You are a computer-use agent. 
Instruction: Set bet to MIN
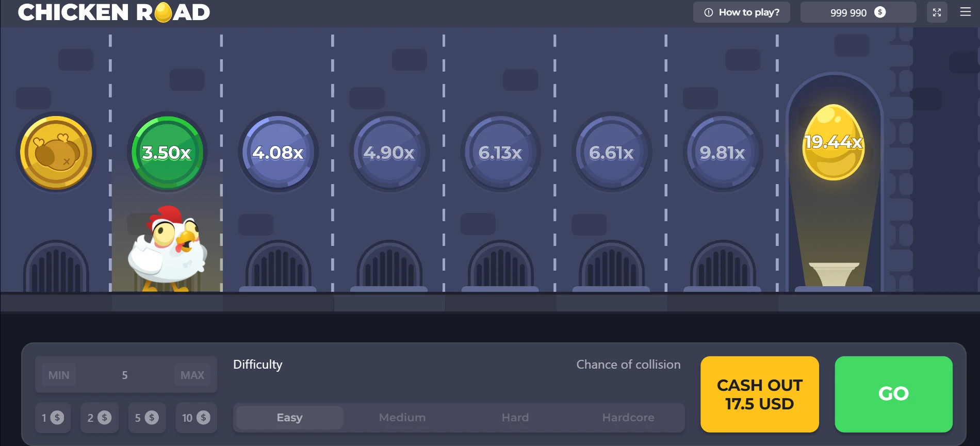coord(59,375)
